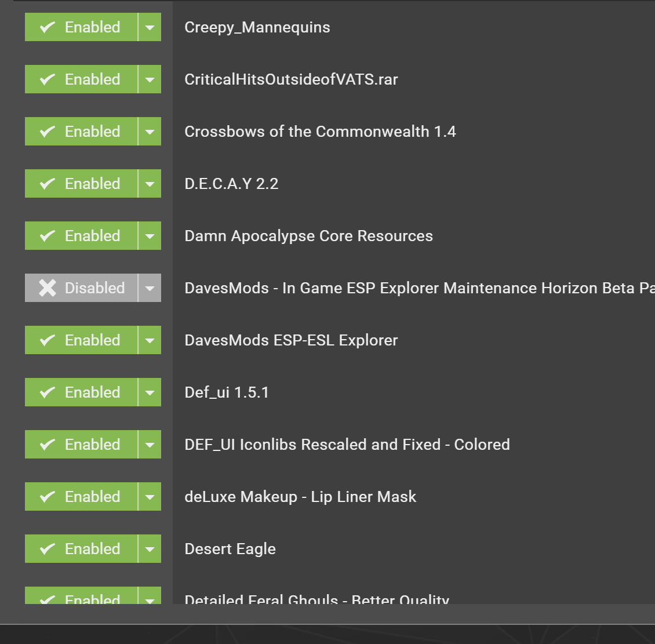Disable the Def_ui 1.5.1 mod
Screen dimensions: 655x644
click(81, 392)
